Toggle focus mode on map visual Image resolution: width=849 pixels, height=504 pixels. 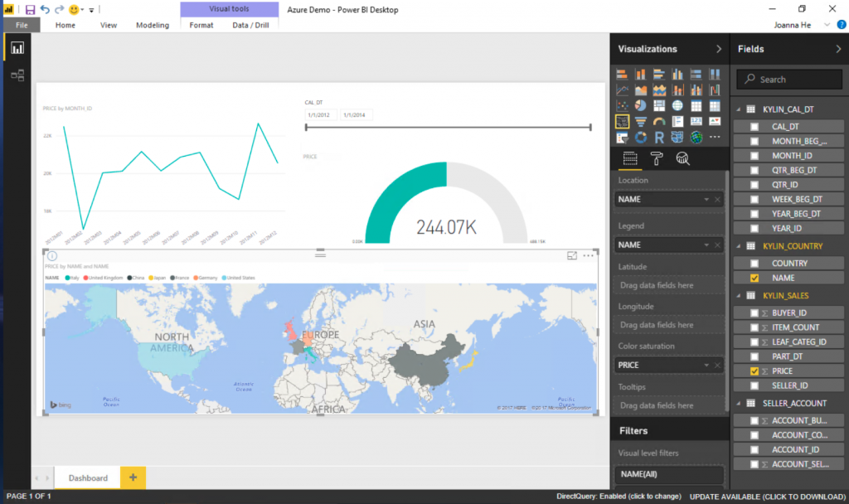[x=572, y=255]
